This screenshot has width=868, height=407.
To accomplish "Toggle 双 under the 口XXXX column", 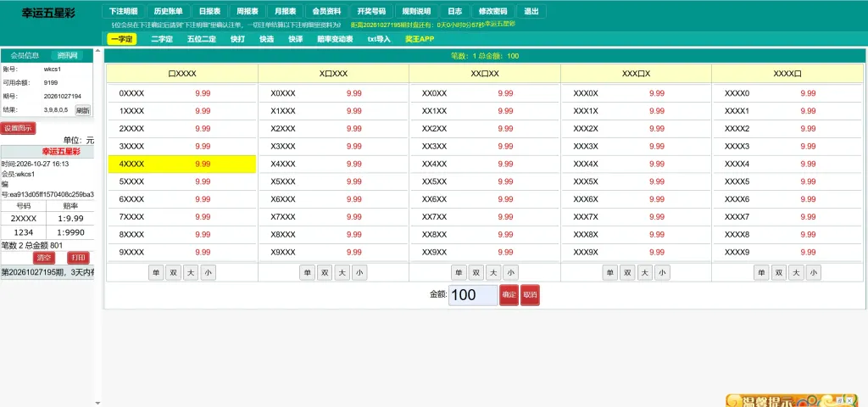I will pos(173,272).
